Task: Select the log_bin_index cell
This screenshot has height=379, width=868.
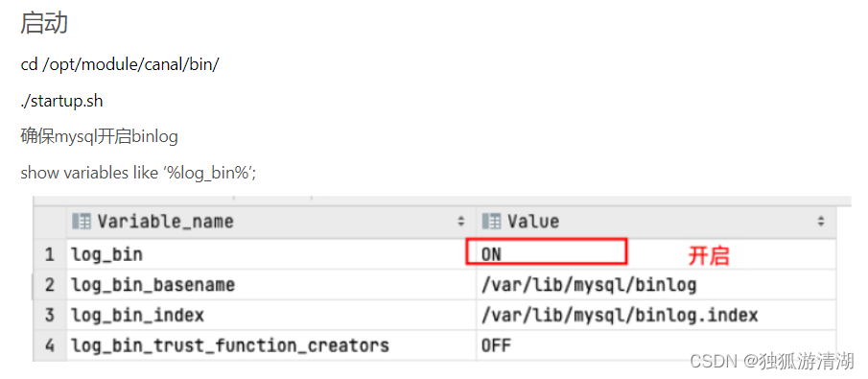Action: (x=271, y=316)
